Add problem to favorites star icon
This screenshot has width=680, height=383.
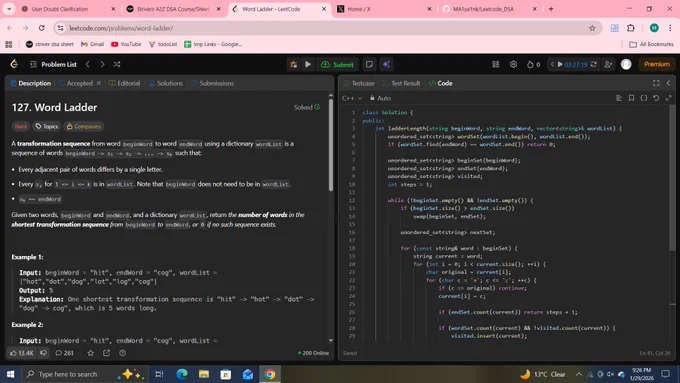tap(91, 353)
